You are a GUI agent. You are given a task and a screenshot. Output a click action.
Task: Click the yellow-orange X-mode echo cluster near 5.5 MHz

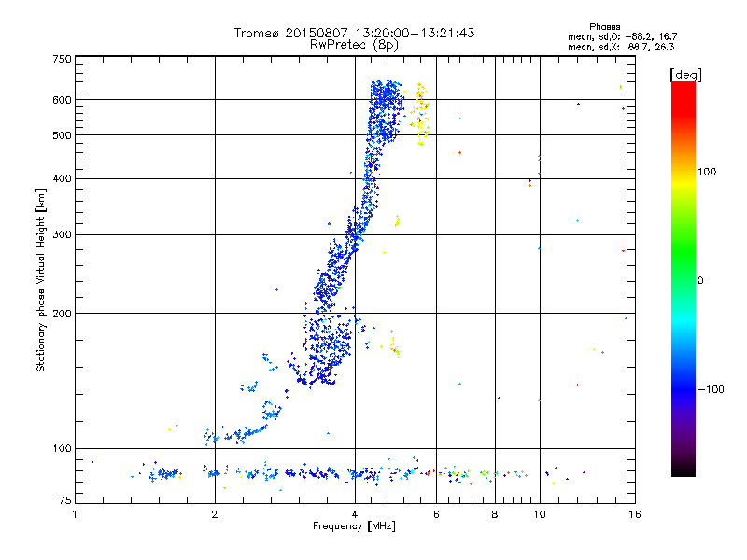(420, 113)
